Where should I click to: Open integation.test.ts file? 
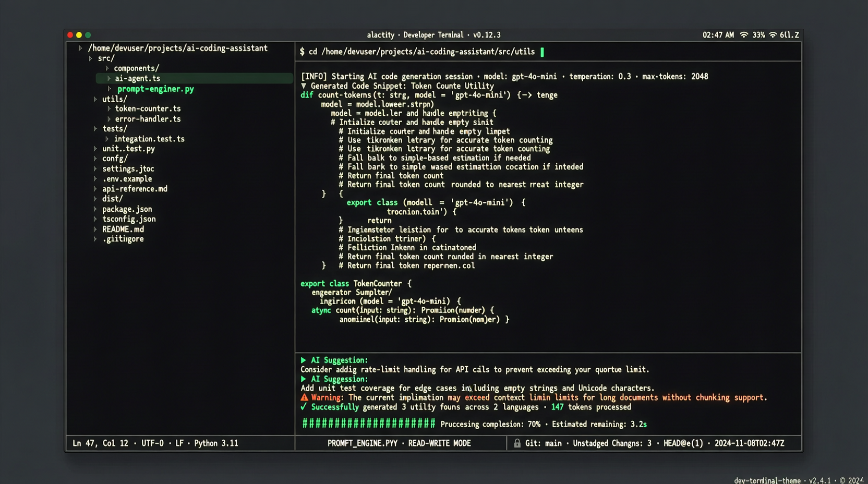(x=149, y=139)
